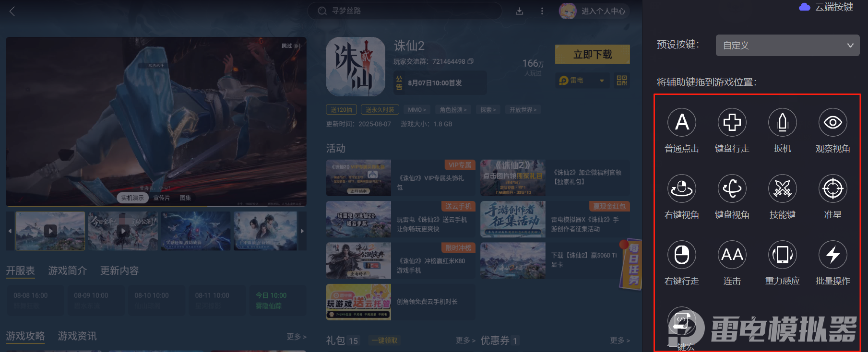Select the 今日 10:00 server entry

point(278,301)
